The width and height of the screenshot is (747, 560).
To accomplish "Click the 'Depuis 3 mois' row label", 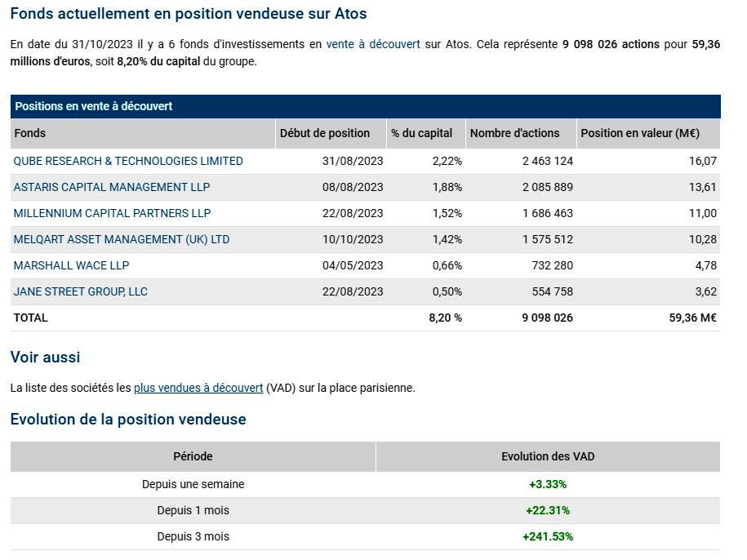I will [193, 536].
